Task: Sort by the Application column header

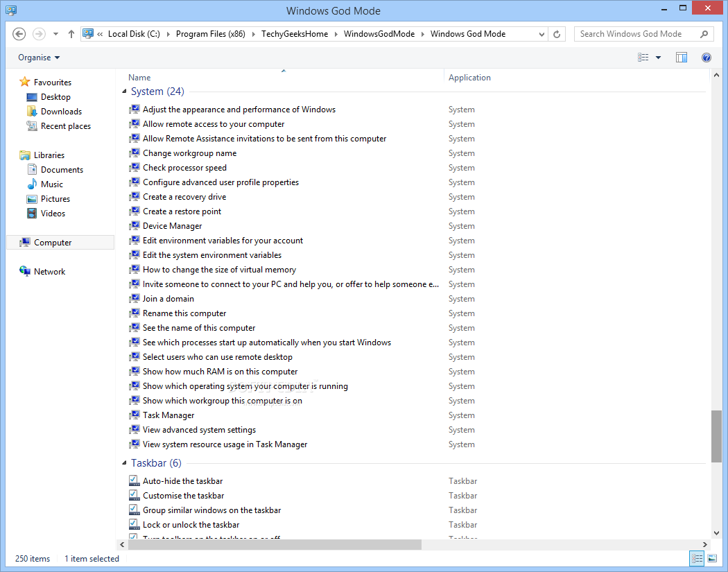Action: tap(469, 78)
